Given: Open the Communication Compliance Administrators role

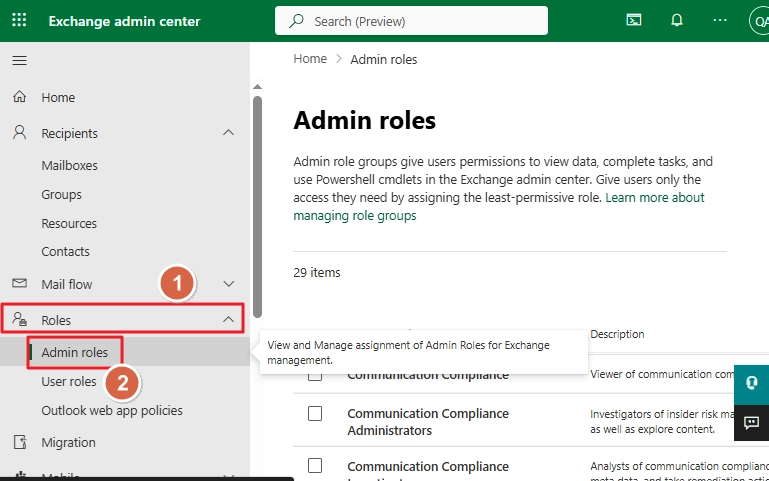Looking at the screenshot, I should coord(428,422).
